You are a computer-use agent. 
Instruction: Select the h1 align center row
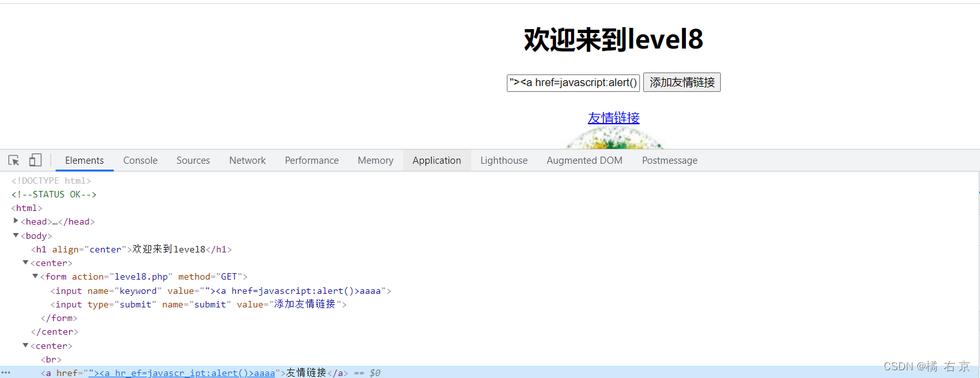click(x=131, y=249)
